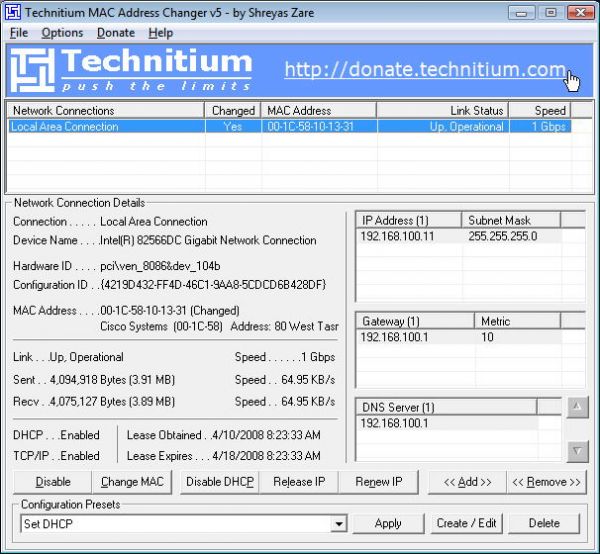600x554 pixels.
Task: Click the Create / Edit preset button
Action: 466,523
